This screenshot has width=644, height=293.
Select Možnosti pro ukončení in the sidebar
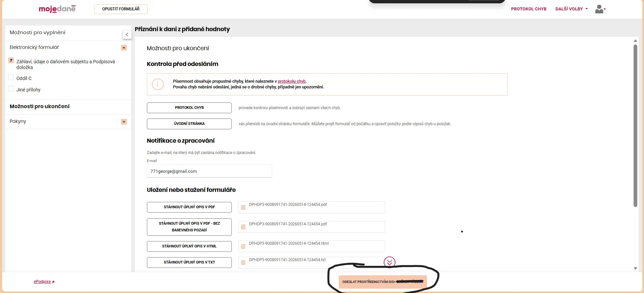tap(40, 106)
